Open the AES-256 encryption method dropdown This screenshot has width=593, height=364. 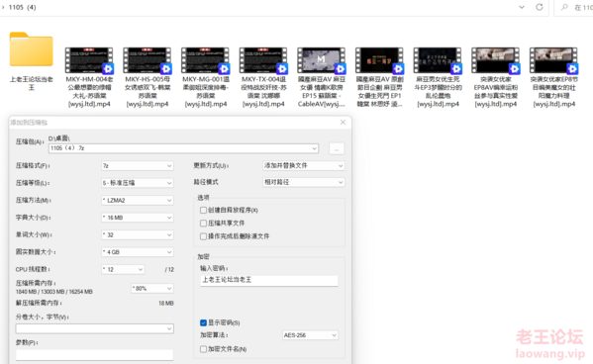310,335
